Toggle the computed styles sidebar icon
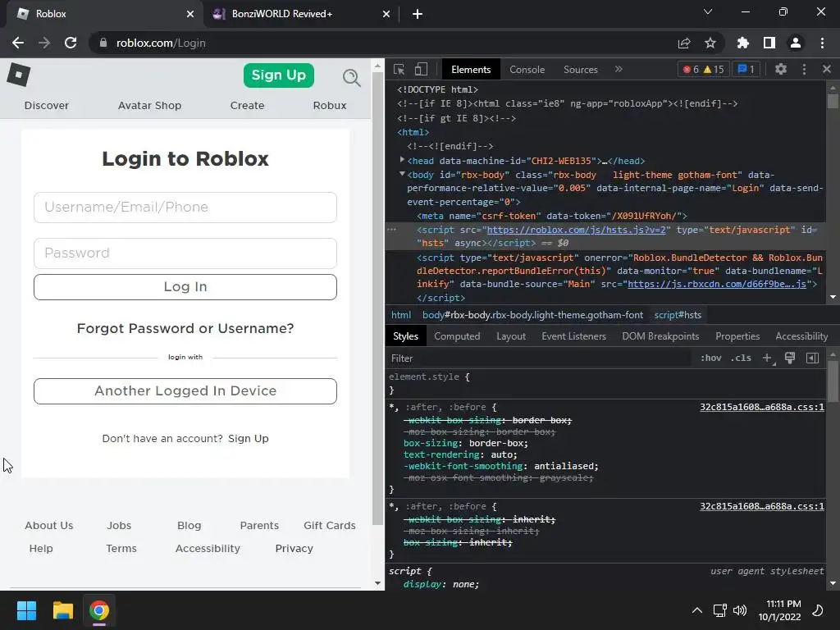Screen dimensions: 840x630 (x=813, y=358)
